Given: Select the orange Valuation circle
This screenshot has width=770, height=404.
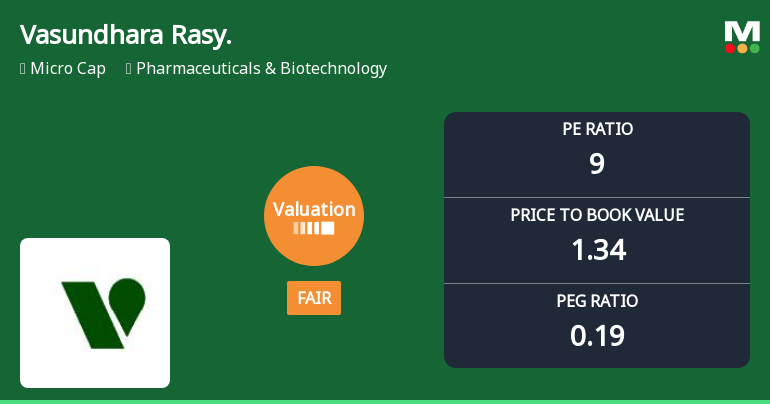Looking at the screenshot, I should (x=314, y=216).
